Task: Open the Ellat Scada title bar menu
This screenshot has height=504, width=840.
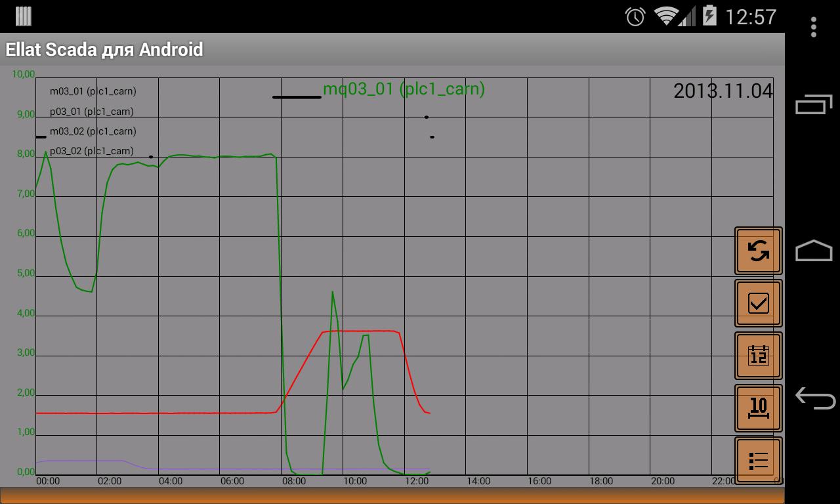Action: pos(105,49)
